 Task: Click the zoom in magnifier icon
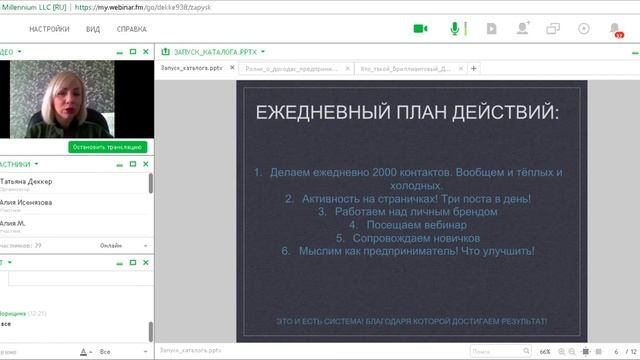562,351
